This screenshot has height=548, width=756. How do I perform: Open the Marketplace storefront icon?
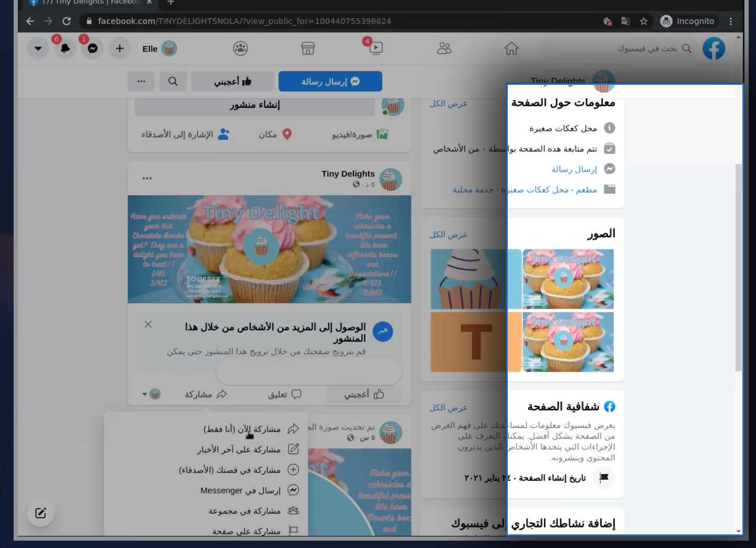coord(308,49)
